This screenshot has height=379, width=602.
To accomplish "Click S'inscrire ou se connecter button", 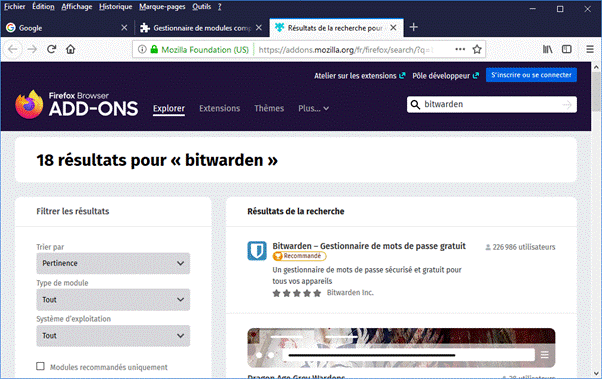I will pos(531,75).
